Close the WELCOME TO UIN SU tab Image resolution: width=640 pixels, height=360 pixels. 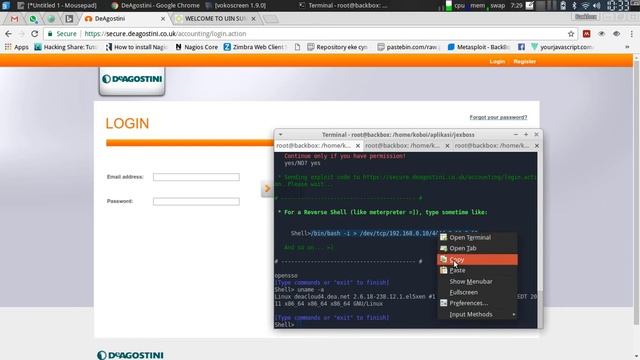coord(253,19)
